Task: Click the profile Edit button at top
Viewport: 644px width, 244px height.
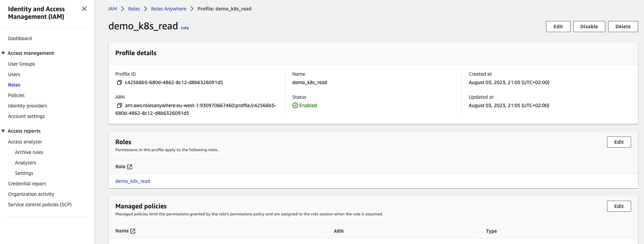Action: click(x=558, y=27)
